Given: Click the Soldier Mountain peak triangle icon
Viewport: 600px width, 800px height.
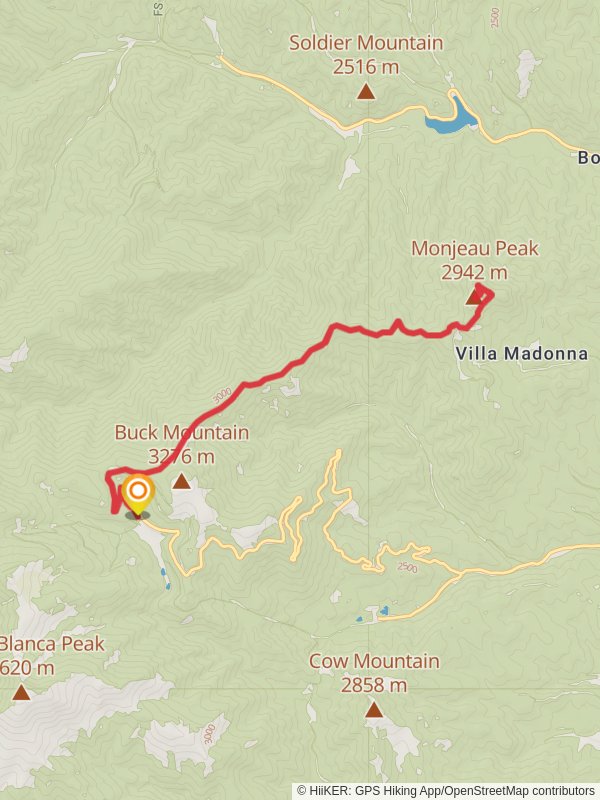Looking at the screenshot, I should click(366, 92).
